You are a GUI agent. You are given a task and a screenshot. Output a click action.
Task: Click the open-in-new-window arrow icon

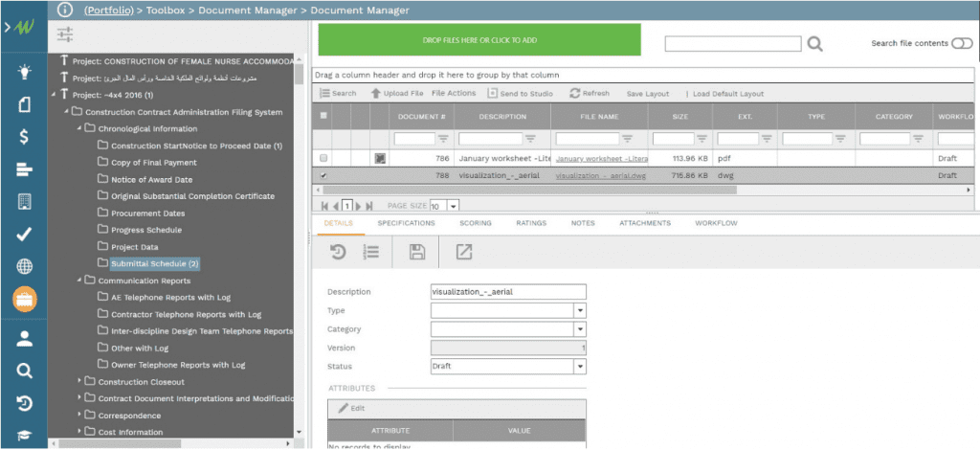click(464, 252)
